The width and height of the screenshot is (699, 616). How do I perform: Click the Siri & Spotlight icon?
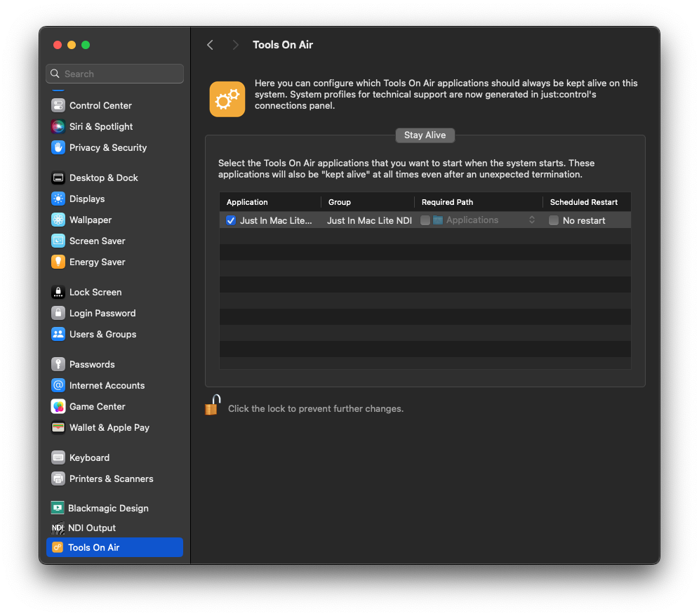tap(58, 126)
